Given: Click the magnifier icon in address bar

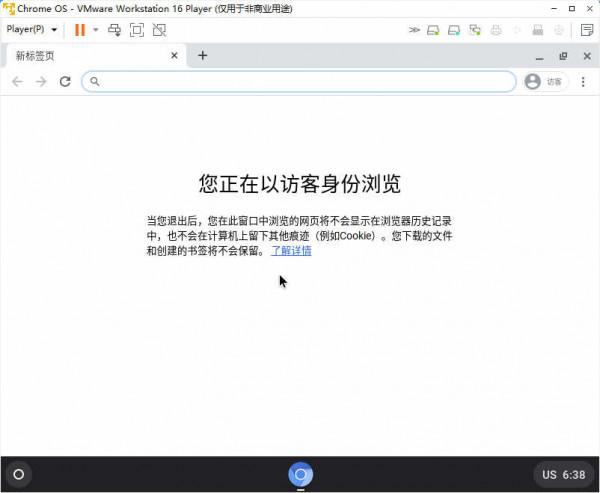Looking at the screenshot, I should point(95,82).
